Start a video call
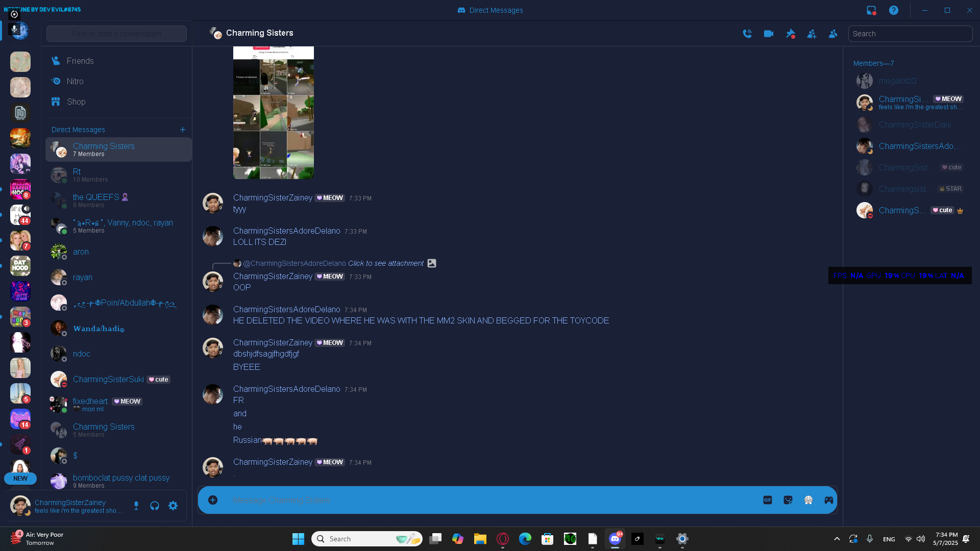This screenshot has height=551, width=980. coord(769,34)
